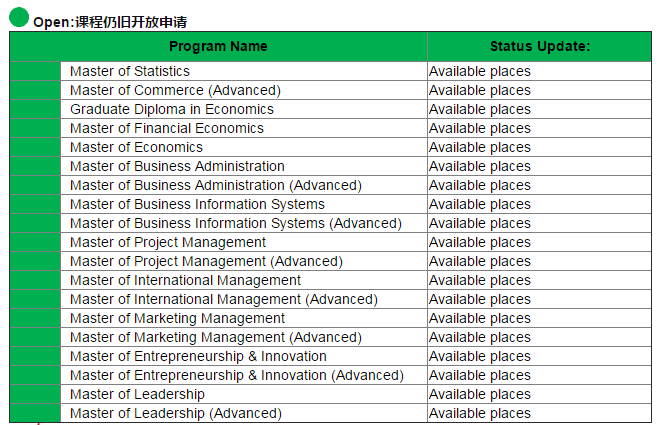Image resolution: width=663 pixels, height=425 pixels.
Task: Select the Master of Project Management cell
Action: coord(168,242)
